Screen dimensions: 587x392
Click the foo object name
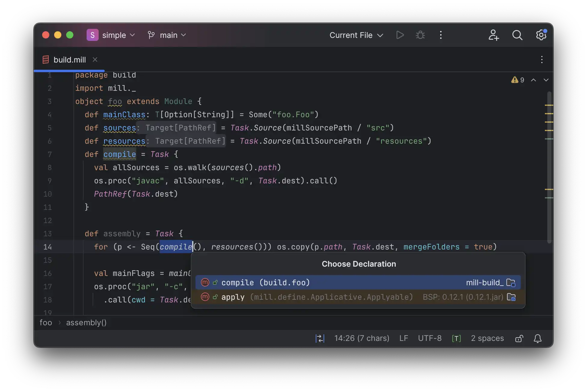click(115, 101)
